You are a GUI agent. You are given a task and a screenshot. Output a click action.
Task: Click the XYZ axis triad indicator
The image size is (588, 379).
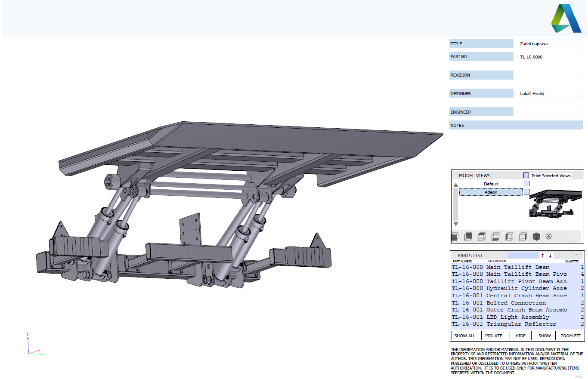click(37, 344)
